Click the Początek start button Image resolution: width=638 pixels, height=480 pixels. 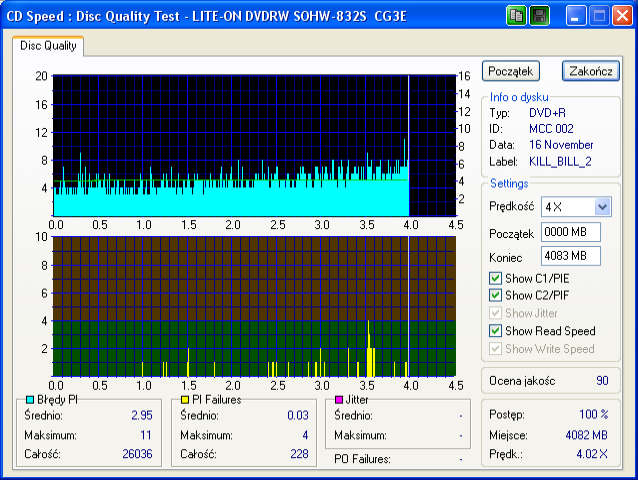[x=511, y=71]
